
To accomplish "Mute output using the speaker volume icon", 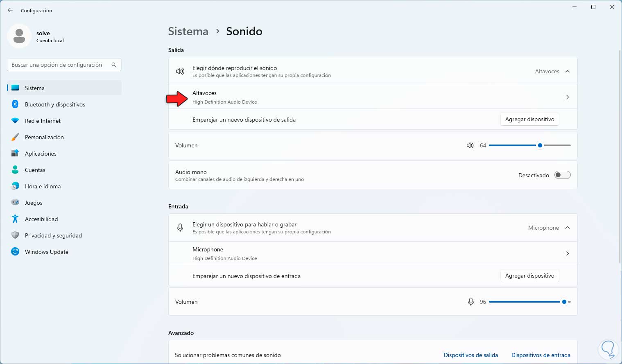I will click(x=470, y=145).
